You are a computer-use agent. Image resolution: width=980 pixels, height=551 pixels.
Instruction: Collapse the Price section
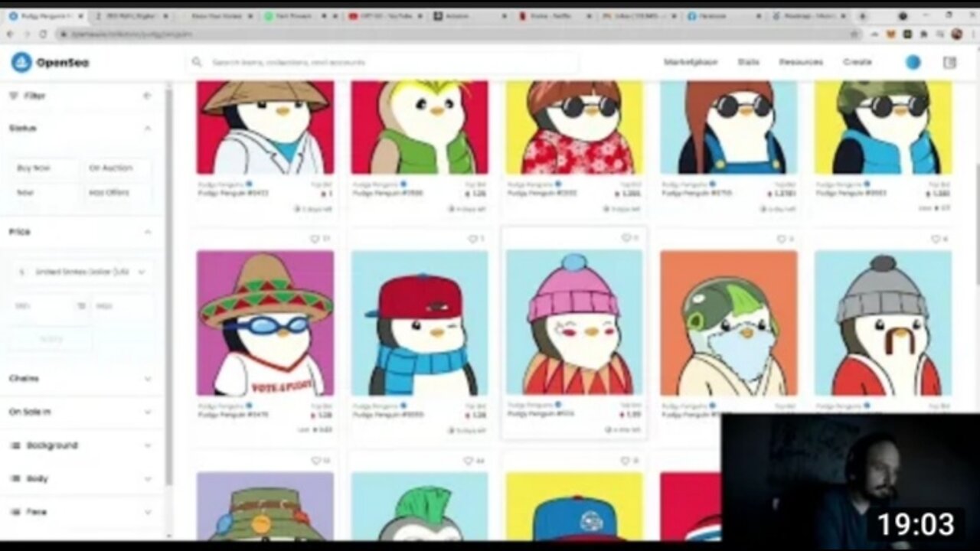pos(147,232)
